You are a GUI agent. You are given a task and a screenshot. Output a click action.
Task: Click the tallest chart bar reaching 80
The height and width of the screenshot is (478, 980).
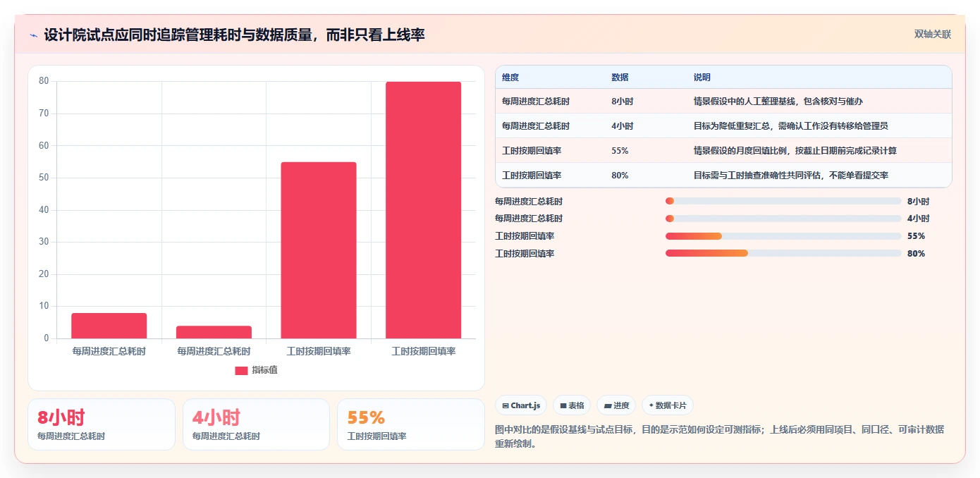[423, 210]
